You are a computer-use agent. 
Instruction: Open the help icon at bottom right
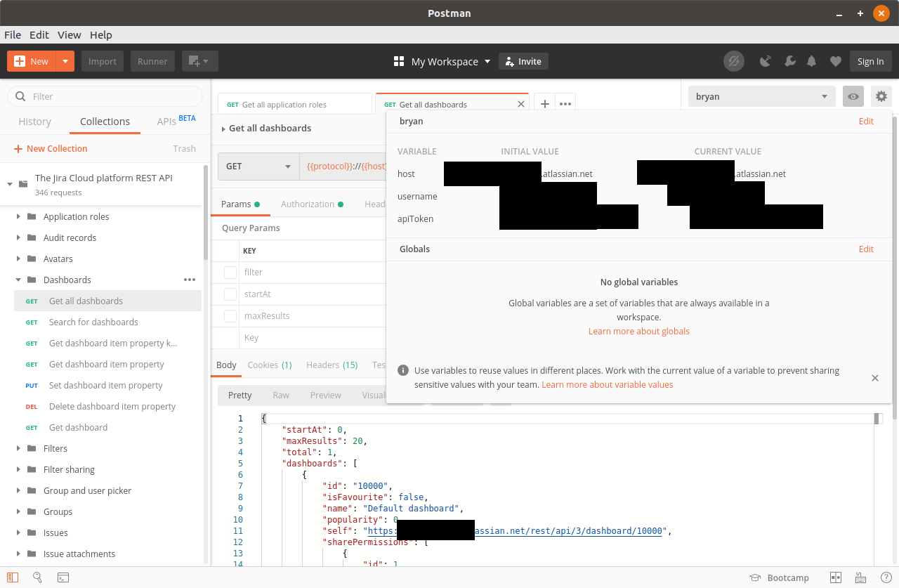coord(886,577)
